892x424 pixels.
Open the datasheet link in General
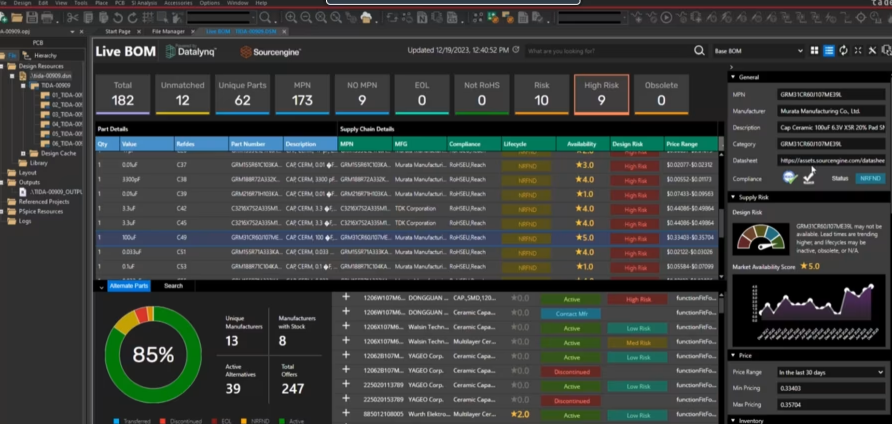[x=831, y=160]
